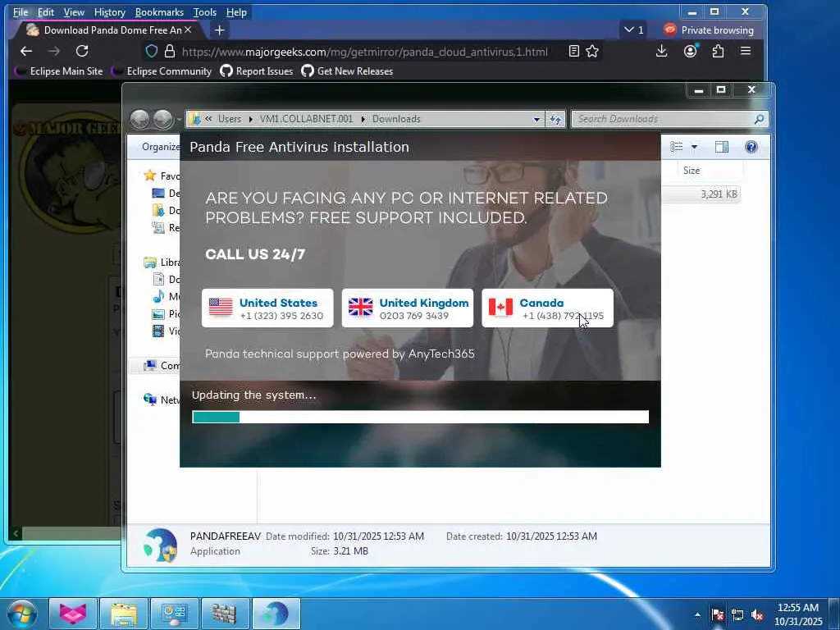840x630 pixels.
Task: Open Firefox hamburger application menu
Action: [x=745, y=51]
